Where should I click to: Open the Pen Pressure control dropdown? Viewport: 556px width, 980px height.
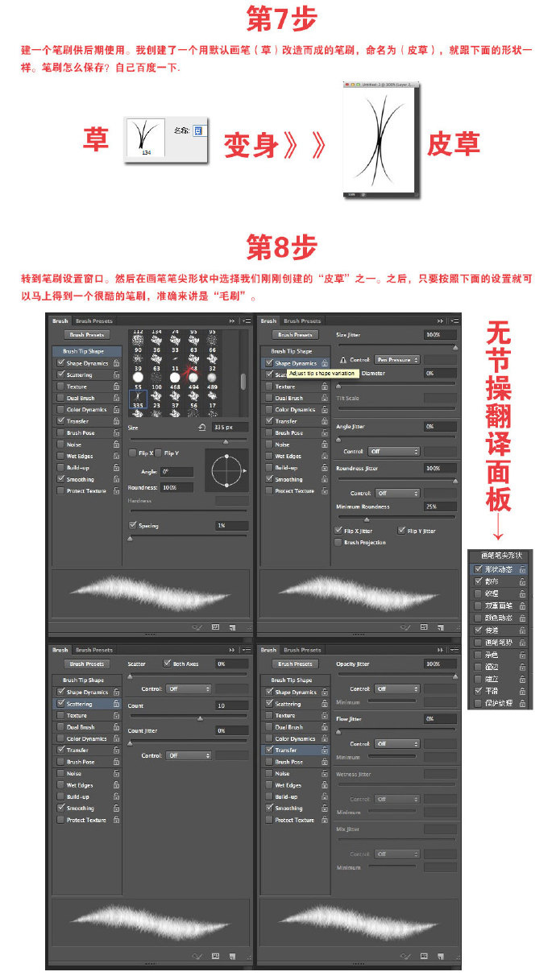[x=397, y=360]
